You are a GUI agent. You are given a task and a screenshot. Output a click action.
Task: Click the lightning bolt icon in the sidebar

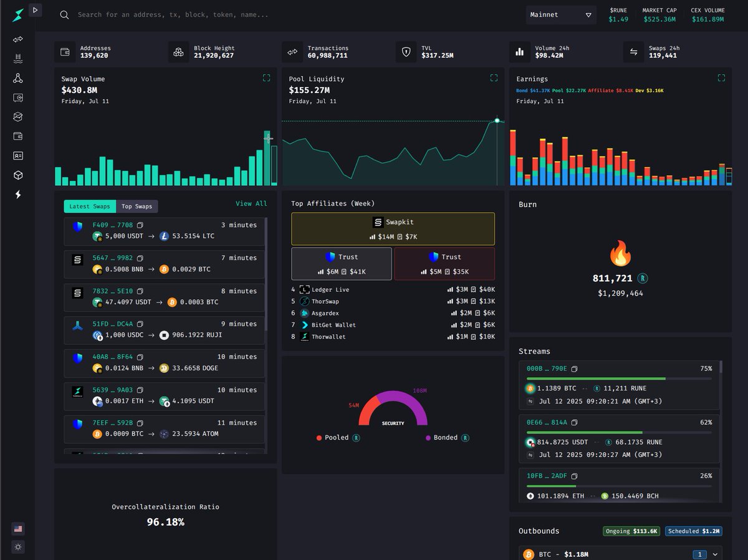(17, 195)
